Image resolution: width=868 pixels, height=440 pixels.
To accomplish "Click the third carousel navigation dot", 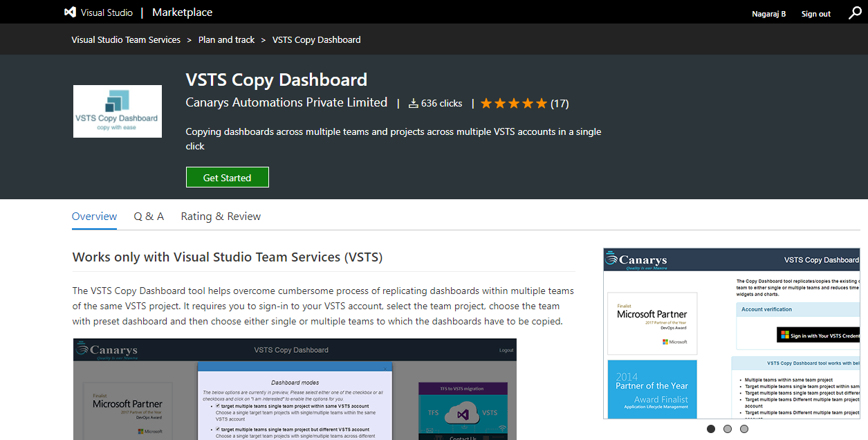I will (744, 429).
